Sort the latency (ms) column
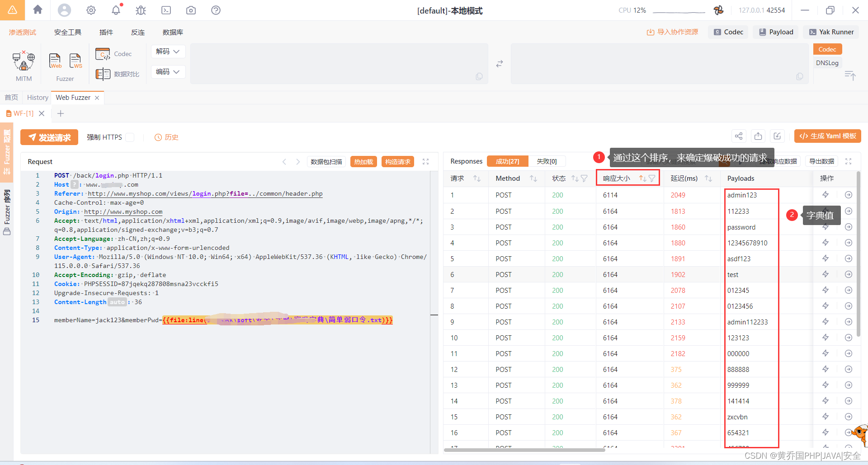This screenshot has height=465, width=868. 708,178
